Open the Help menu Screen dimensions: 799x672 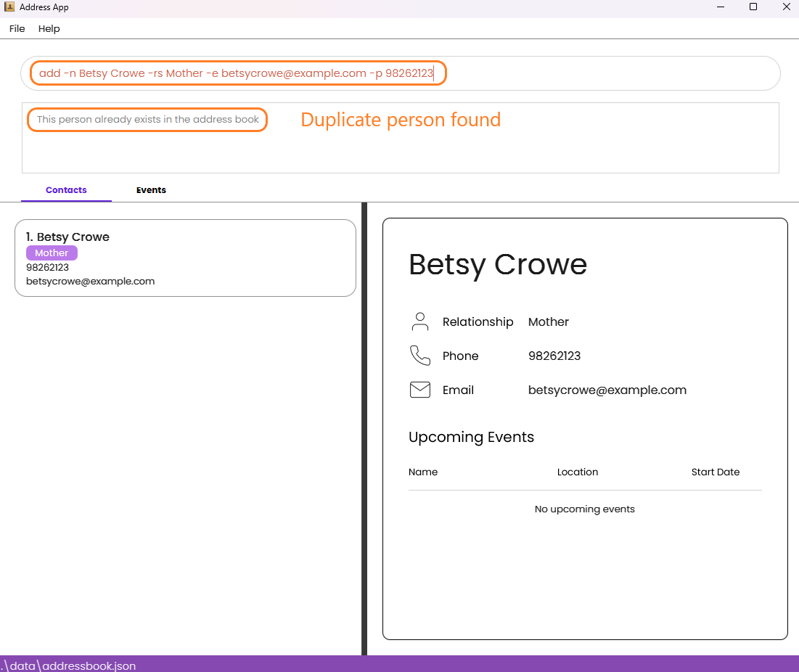pyautogui.click(x=49, y=28)
